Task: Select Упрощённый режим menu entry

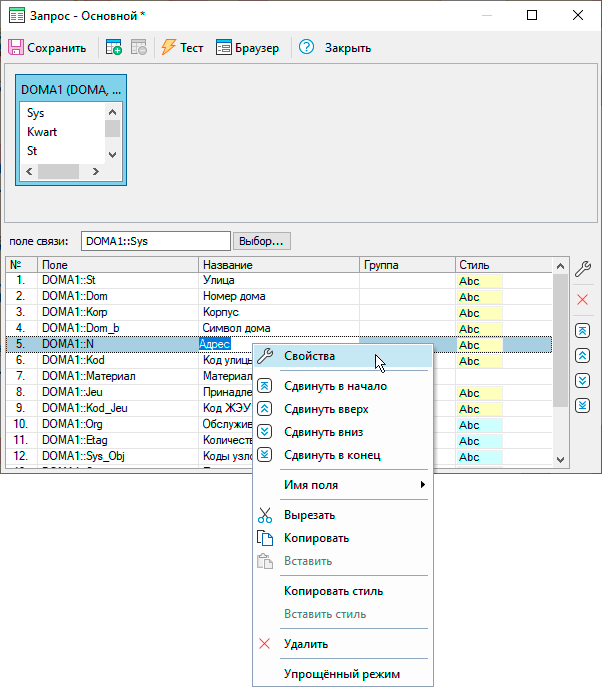Action: pyautogui.click(x=341, y=673)
